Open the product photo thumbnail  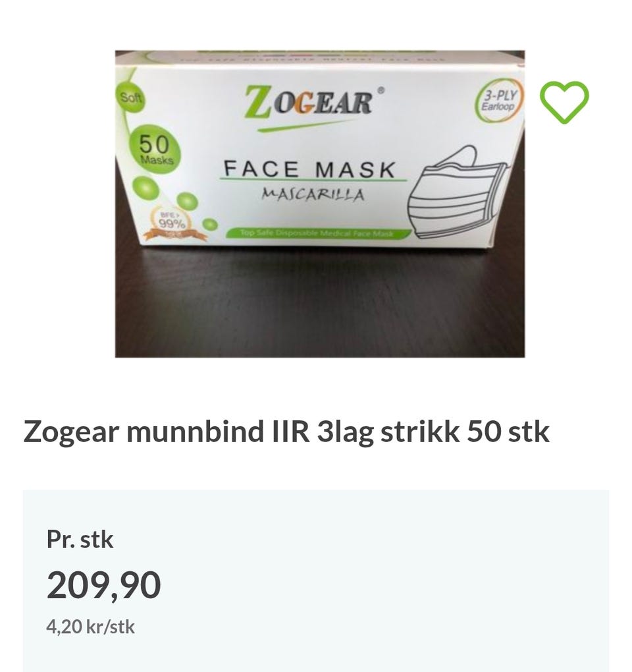(x=320, y=204)
